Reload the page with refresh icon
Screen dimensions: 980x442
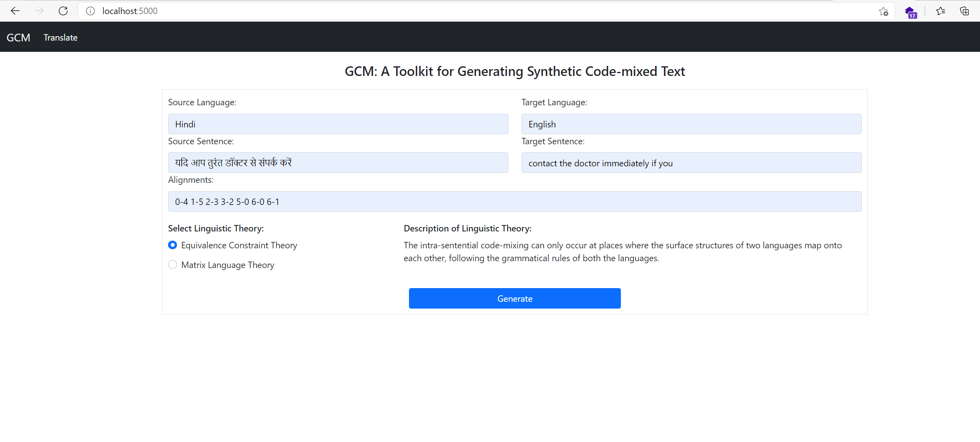click(x=63, y=11)
